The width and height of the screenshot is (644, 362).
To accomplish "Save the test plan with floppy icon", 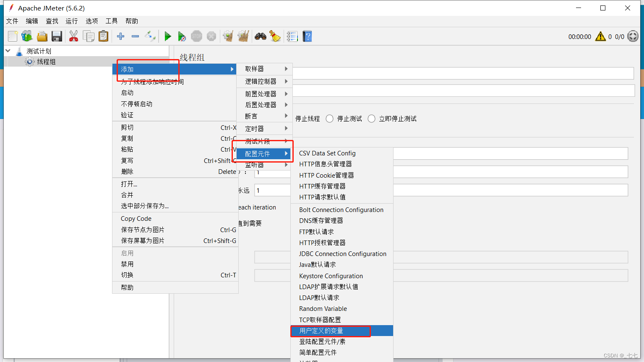I will tap(57, 36).
